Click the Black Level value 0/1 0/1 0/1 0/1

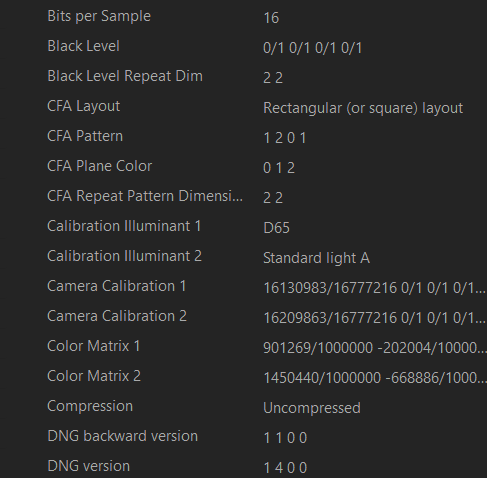coord(312,48)
